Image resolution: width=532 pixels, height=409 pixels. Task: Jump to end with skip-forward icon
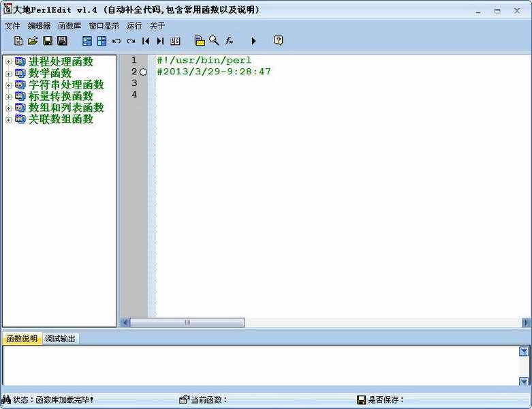click(x=160, y=41)
